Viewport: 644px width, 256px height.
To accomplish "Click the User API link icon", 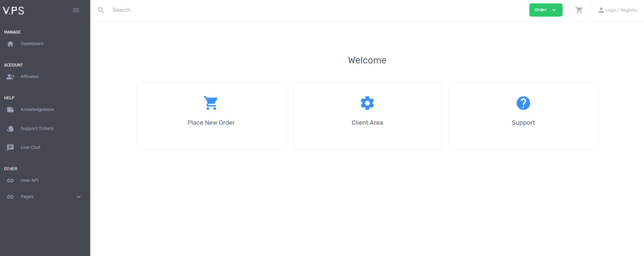I will pyautogui.click(x=10, y=181).
